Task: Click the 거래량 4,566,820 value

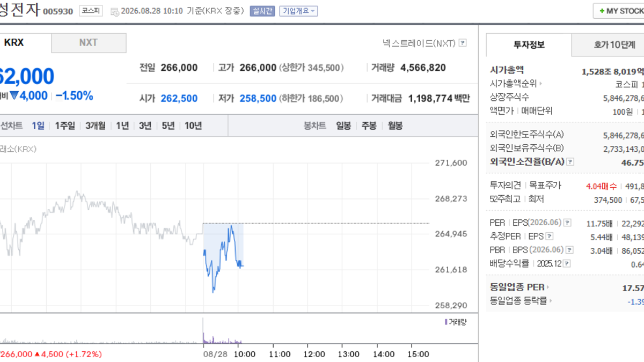Action: point(423,68)
